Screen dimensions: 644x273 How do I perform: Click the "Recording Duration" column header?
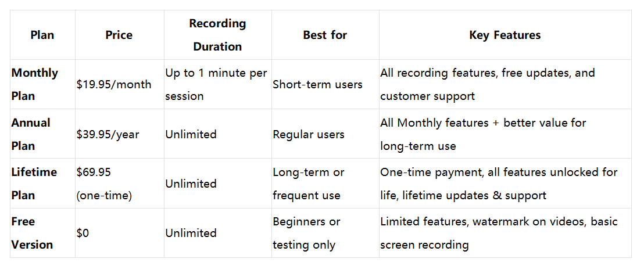217,35
